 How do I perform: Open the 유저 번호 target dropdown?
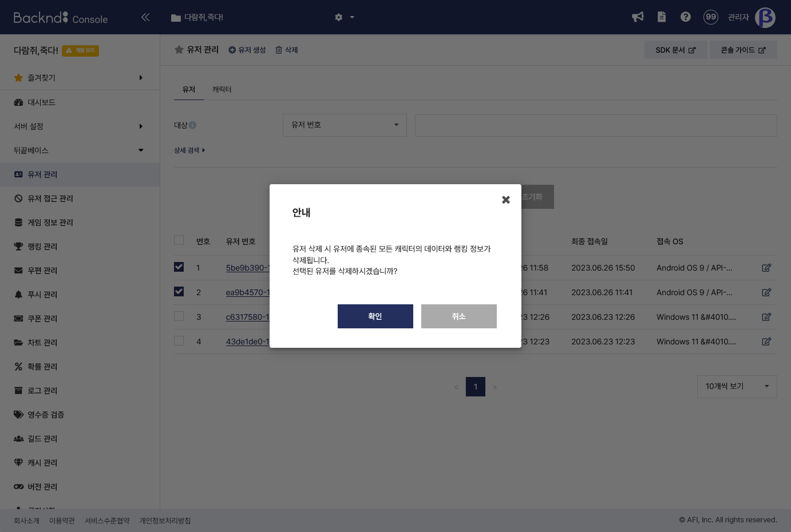(x=345, y=125)
